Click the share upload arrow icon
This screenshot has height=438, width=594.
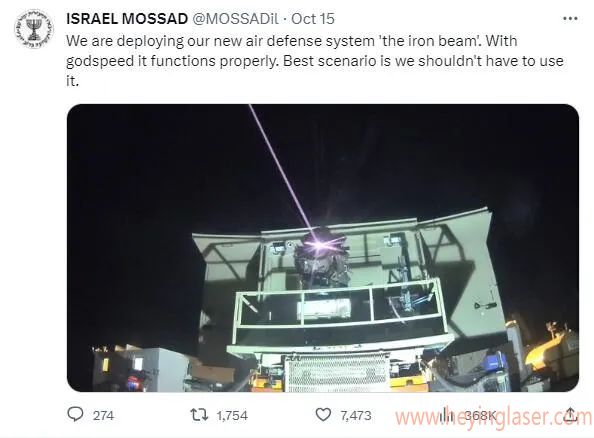click(571, 415)
